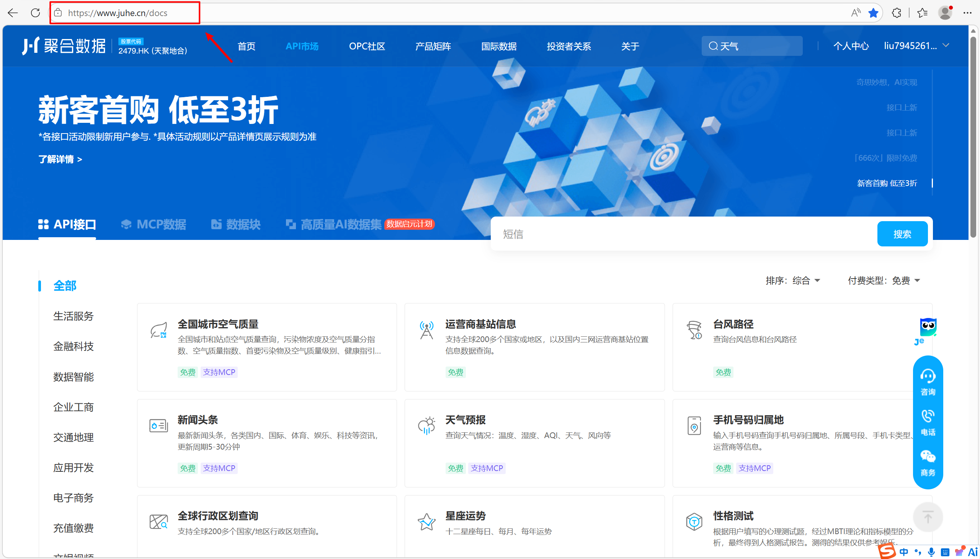Viewport: 980px width, 559px height.
Task: Switch to the MCP数据 tab
Action: coord(154,224)
